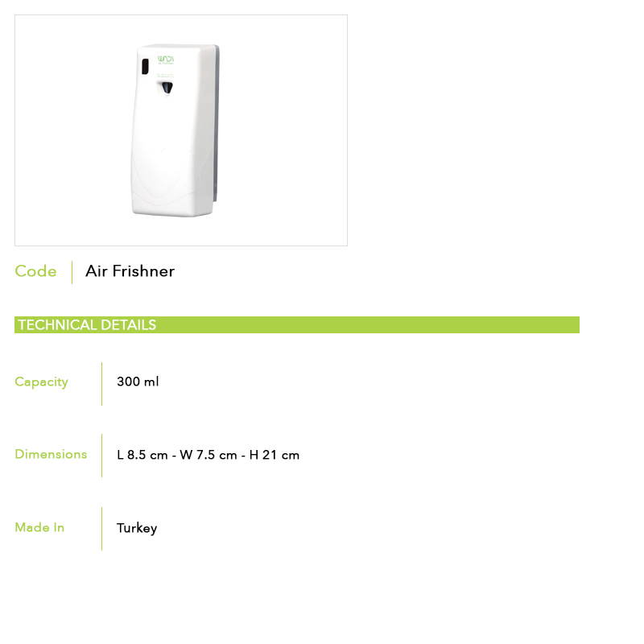Select the "H 21 cm" height value

tap(274, 455)
